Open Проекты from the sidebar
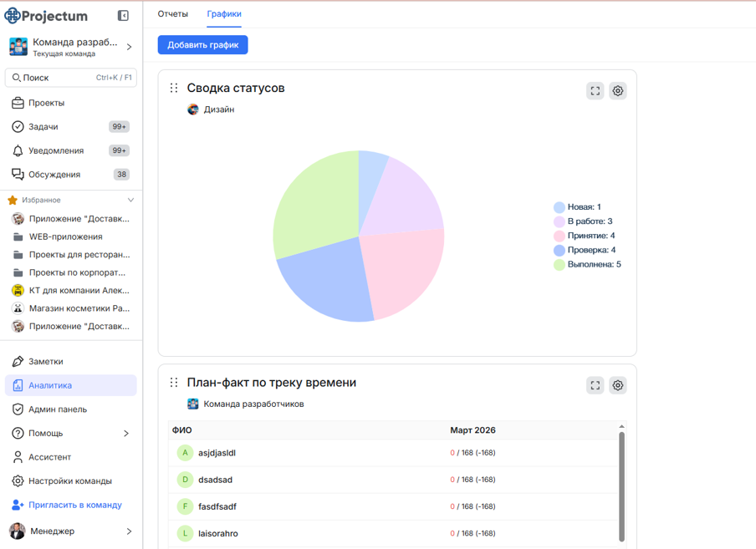 coord(71,103)
